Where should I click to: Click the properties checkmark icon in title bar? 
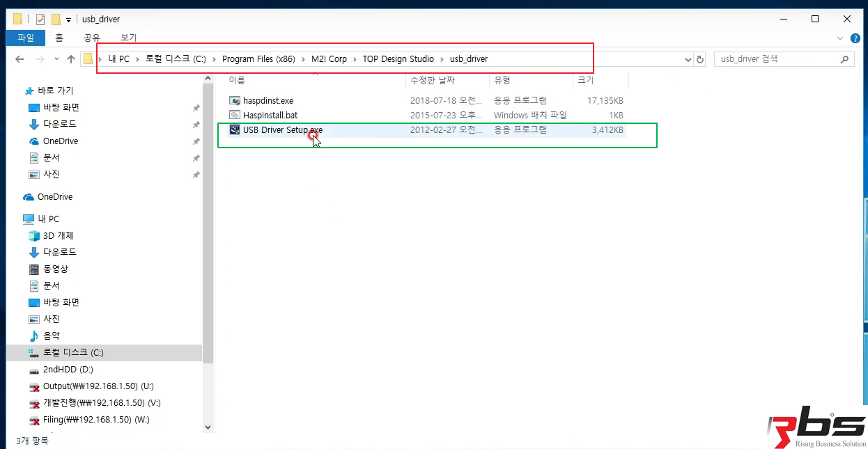40,19
